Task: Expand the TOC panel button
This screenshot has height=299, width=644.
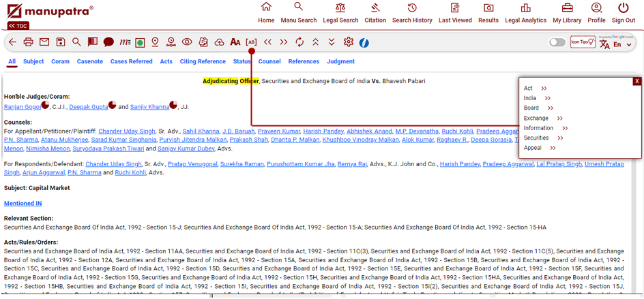Action: [x=18, y=26]
